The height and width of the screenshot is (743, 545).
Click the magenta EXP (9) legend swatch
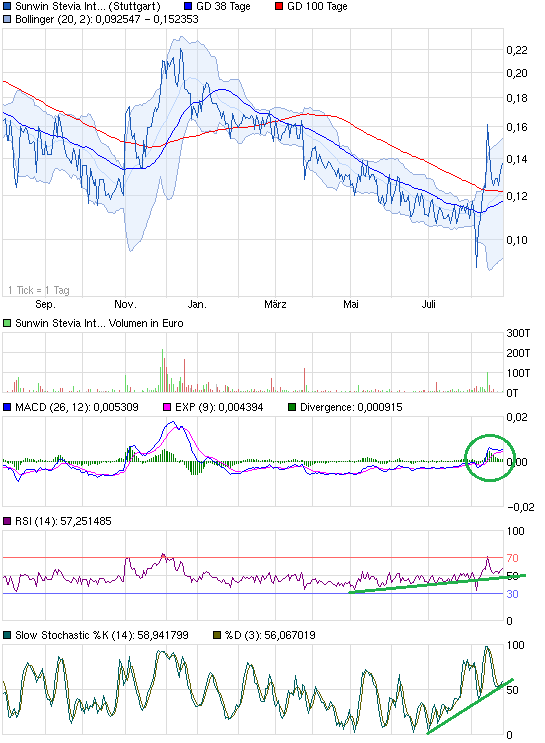[x=167, y=407]
